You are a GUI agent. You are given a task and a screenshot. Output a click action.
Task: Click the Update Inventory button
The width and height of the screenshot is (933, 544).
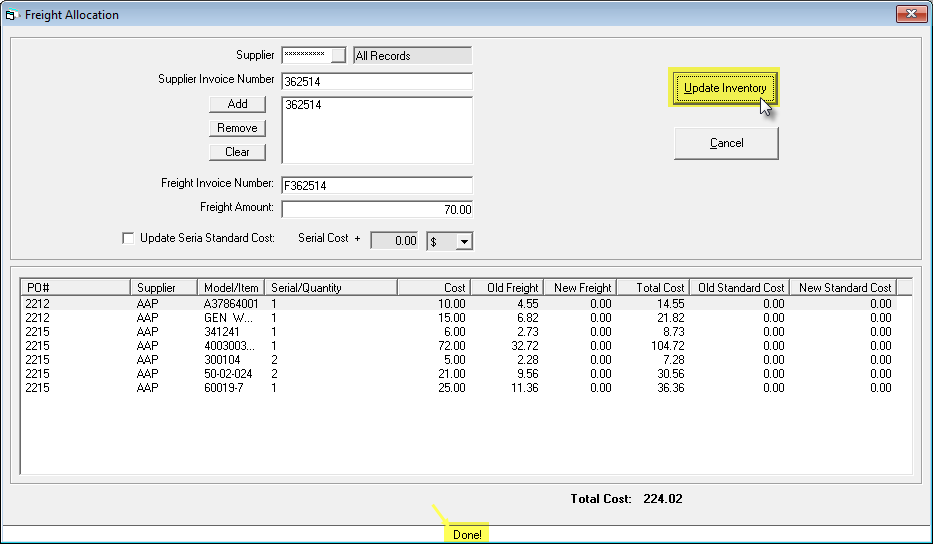pos(725,88)
